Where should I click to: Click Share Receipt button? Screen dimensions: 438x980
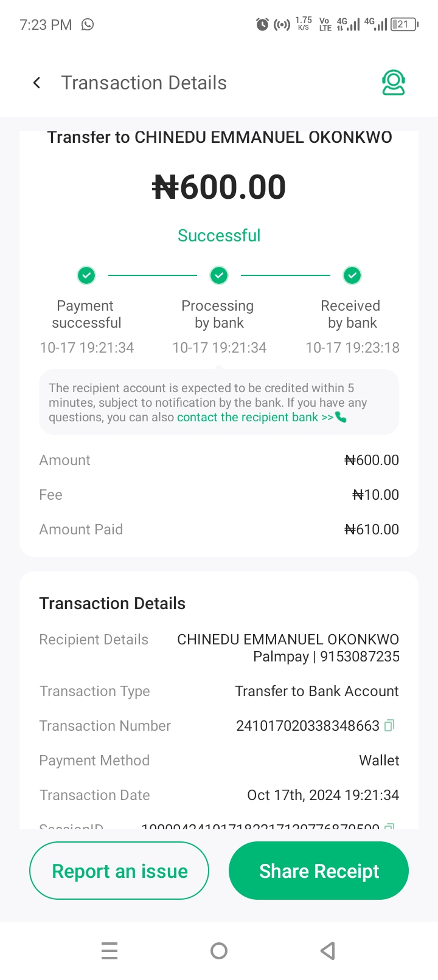tap(319, 871)
